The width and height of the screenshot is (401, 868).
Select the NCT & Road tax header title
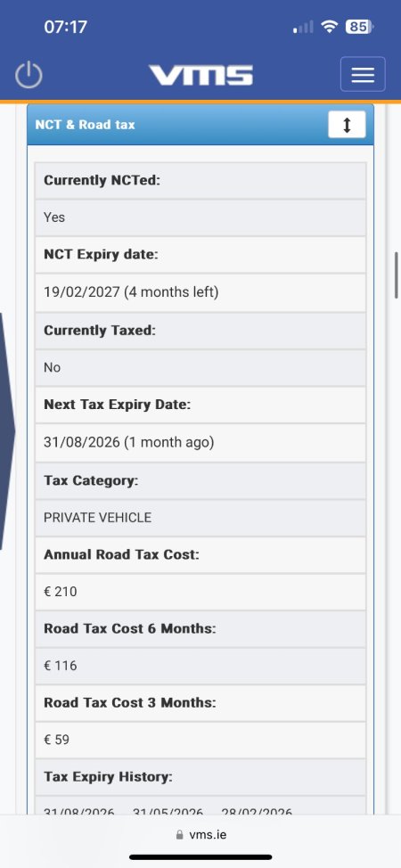pos(86,125)
